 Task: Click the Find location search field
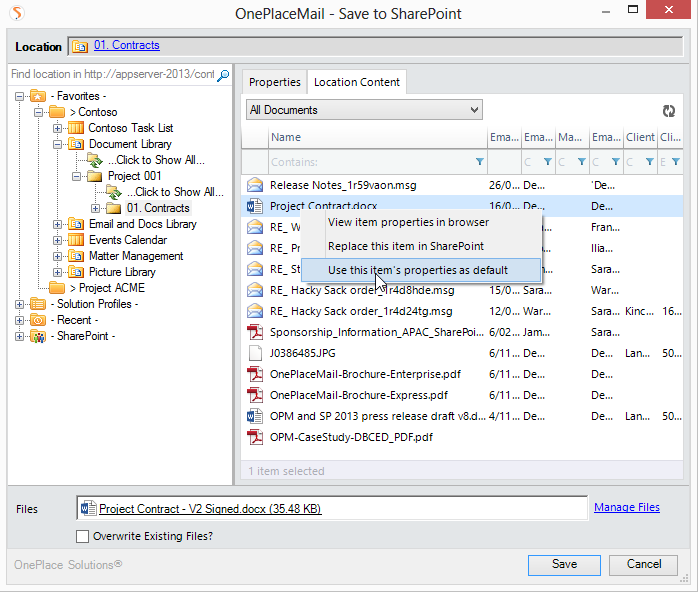click(110, 75)
